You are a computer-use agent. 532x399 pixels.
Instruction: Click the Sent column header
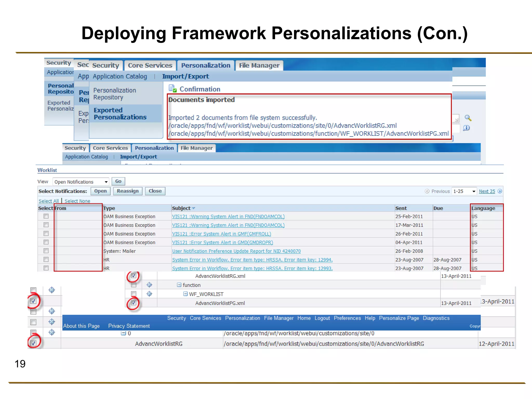401,208
